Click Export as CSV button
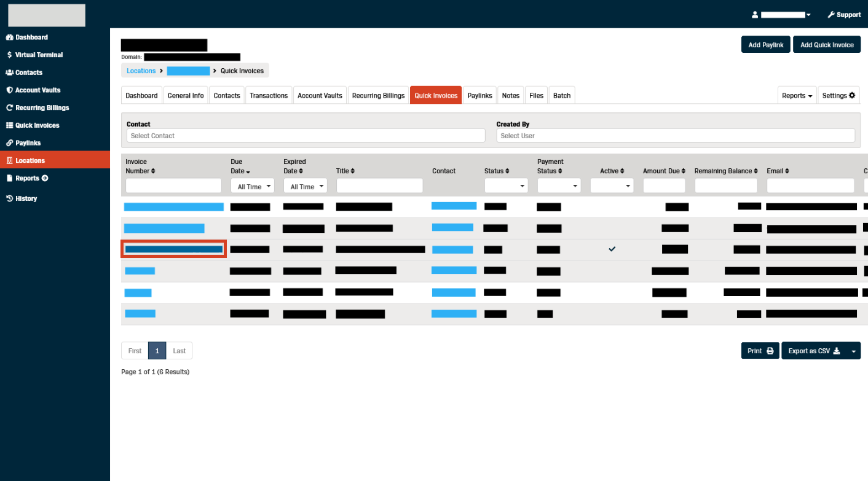868x481 pixels. [814, 351]
